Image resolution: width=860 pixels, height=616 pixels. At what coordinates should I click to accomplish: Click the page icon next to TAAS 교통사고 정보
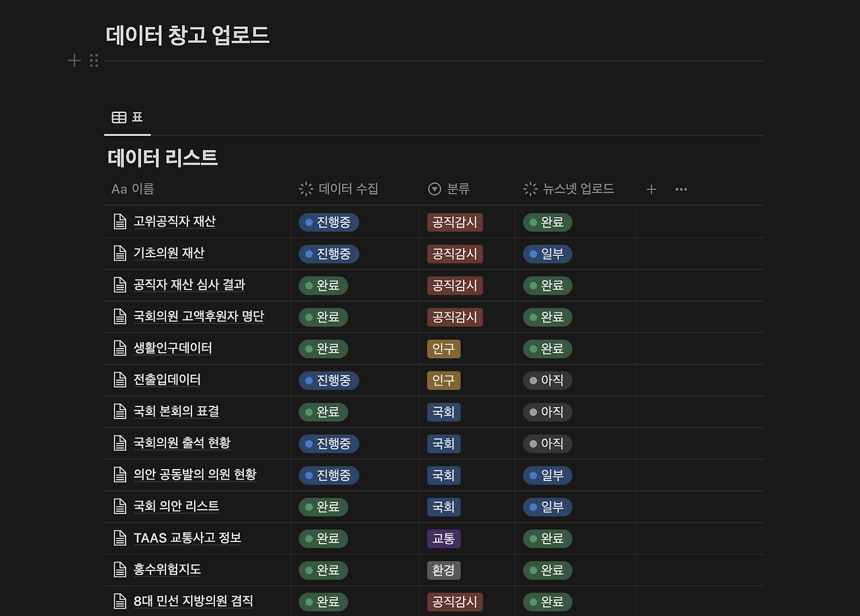120,538
